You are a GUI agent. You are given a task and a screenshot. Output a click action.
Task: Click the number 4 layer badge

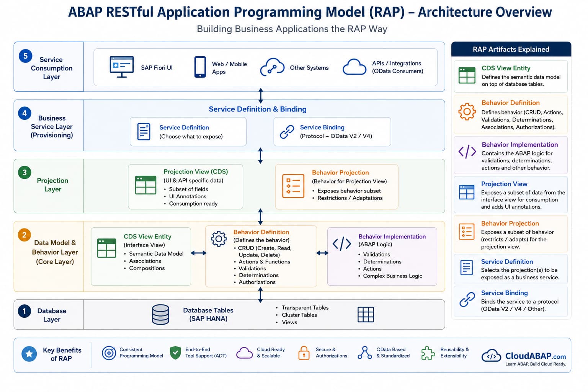coord(24,113)
